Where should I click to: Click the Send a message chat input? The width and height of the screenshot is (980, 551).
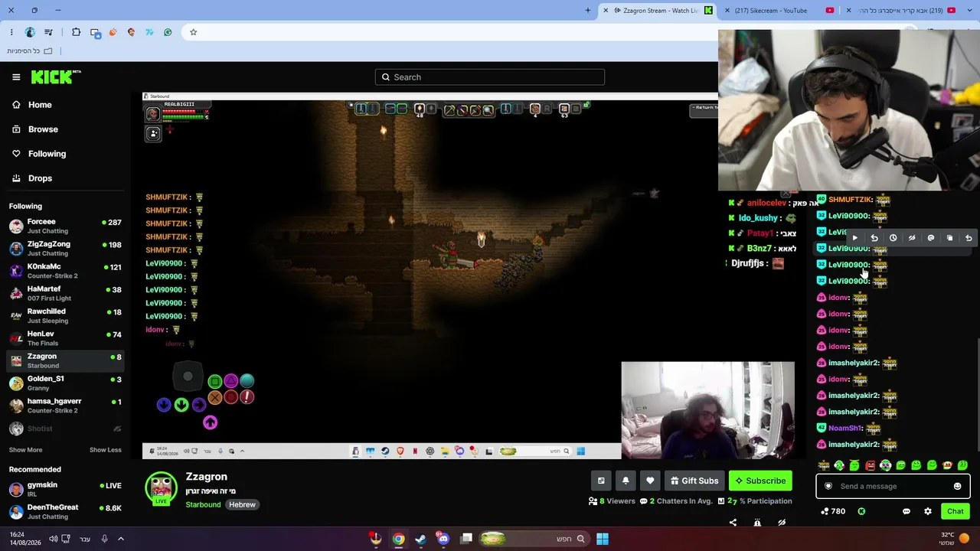point(893,486)
